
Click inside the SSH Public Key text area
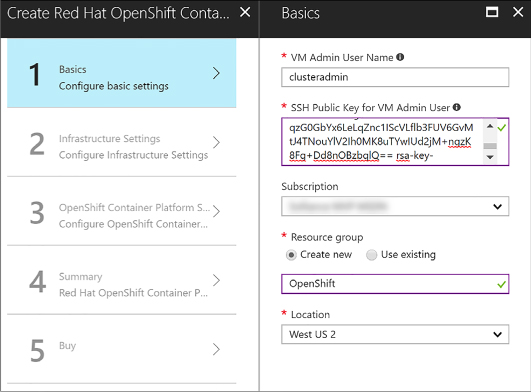[383, 141]
